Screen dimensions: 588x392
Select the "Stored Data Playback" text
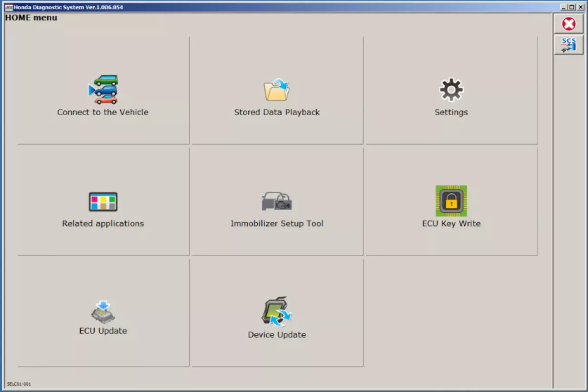point(277,112)
